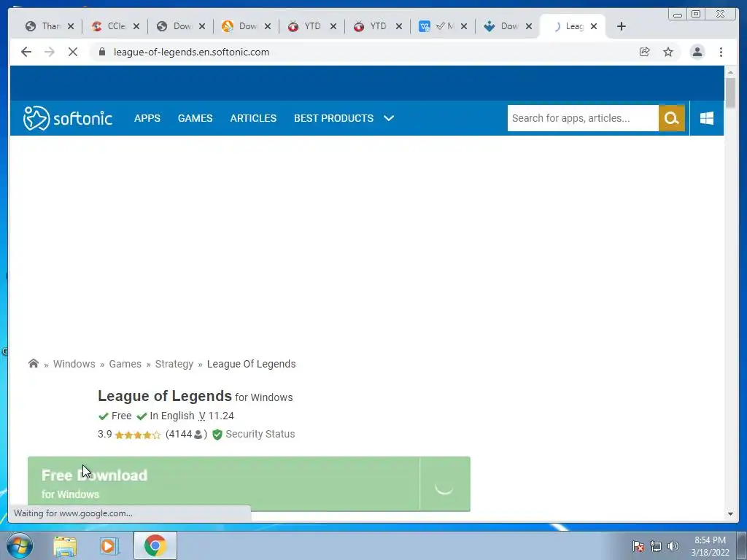
Task: Close the Than tab
Action: coord(71,26)
